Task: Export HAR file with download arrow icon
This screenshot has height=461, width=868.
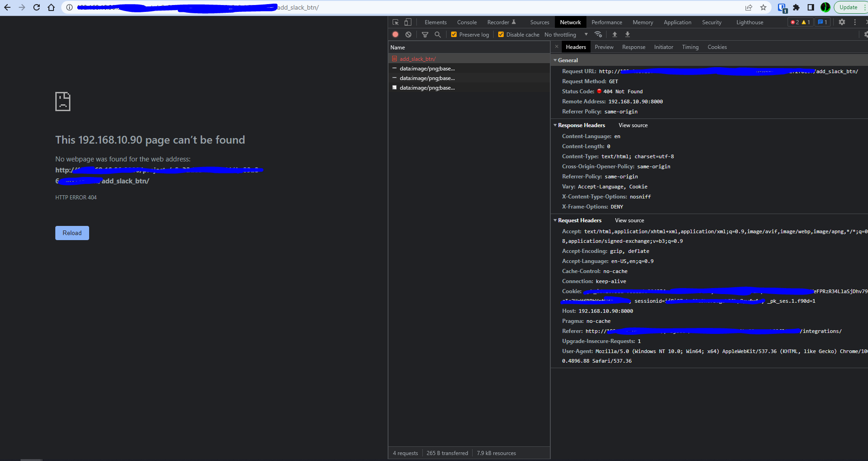Action: point(628,34)
